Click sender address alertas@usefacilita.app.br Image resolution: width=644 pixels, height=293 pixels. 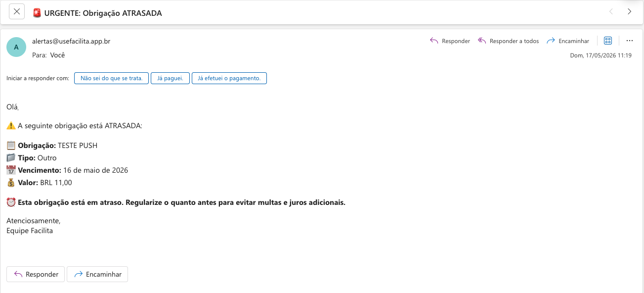[71, 41]
